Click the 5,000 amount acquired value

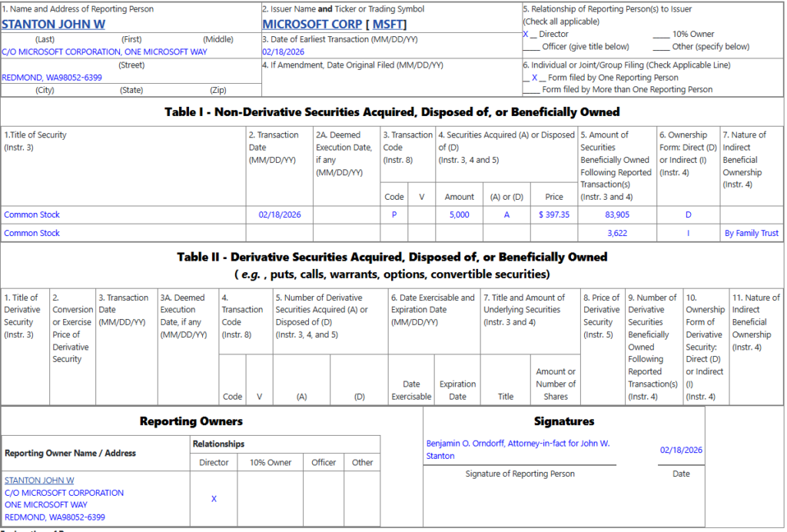(459, 214)
